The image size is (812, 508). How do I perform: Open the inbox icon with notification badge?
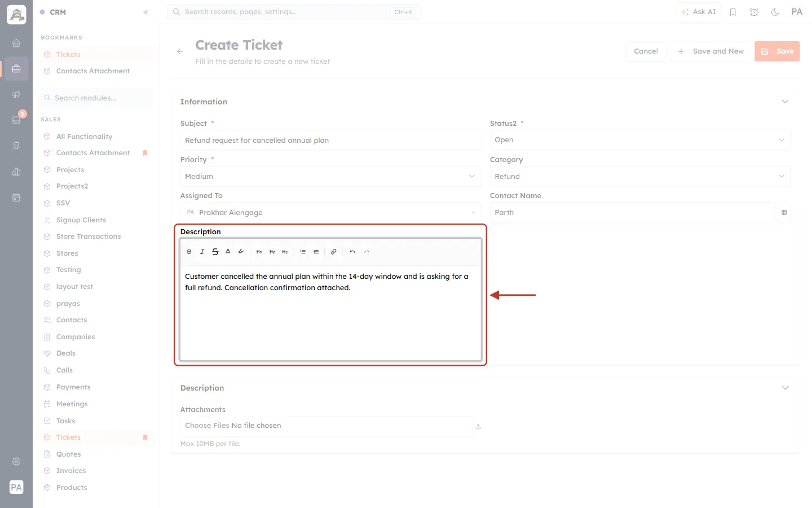click(16, 120)
